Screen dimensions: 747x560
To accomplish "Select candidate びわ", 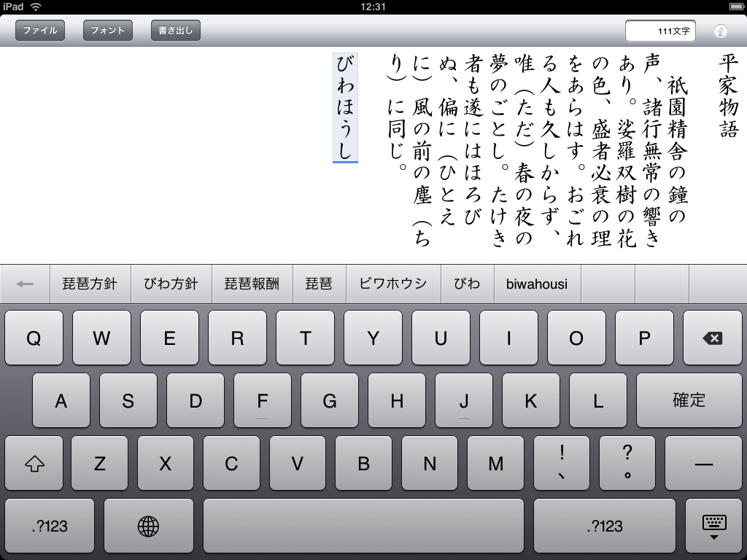I will pyautogui.click(x=468, y=284).
